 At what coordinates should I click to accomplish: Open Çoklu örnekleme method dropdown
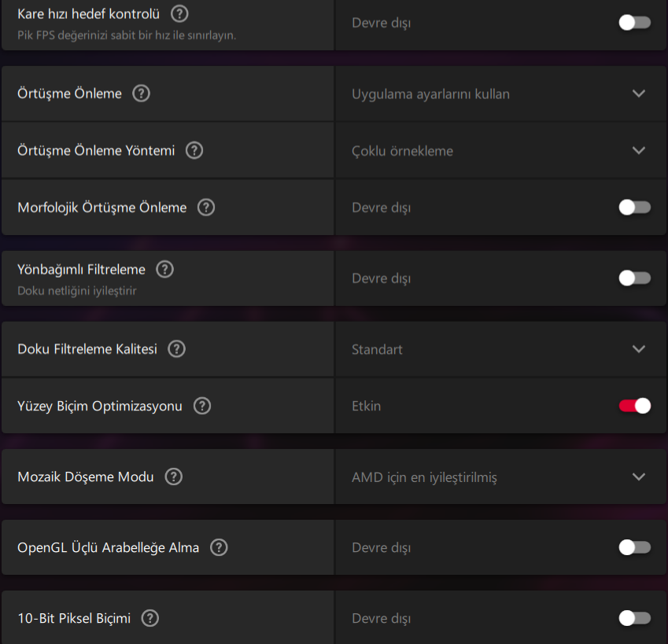pyautogui.click(x=638, y=150)
